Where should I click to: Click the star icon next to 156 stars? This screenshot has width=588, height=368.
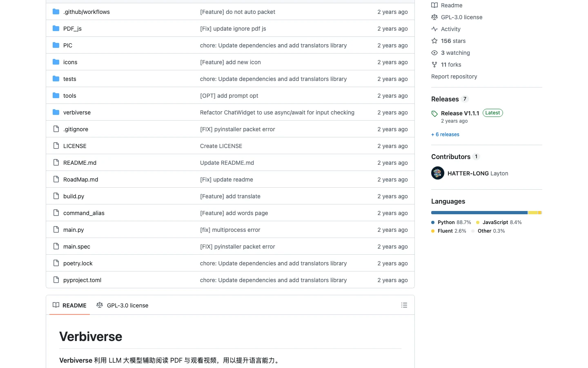pyautogui.click(x=434, y=41)
